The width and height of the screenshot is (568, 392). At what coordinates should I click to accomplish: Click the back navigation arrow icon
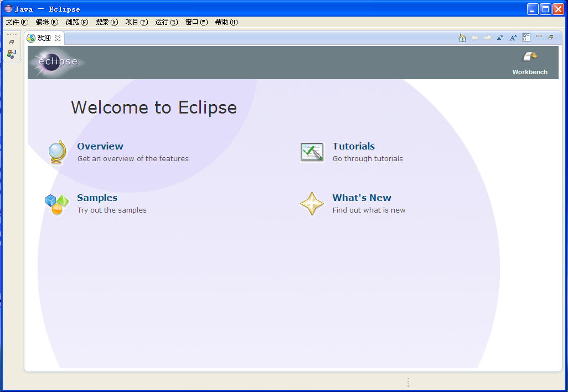tap(475, 37)
